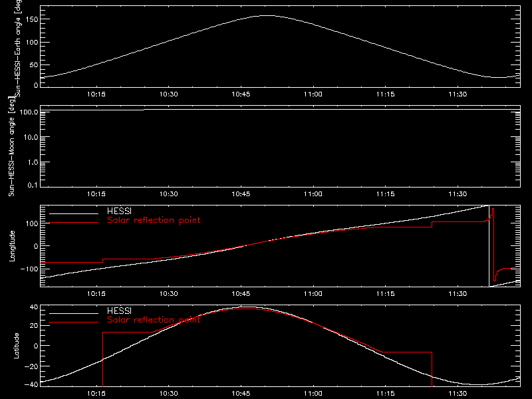Click the 40 tick label on Latitude plot
The height and width of the screenshot is (399, 532).
click(x=34, y=307)
